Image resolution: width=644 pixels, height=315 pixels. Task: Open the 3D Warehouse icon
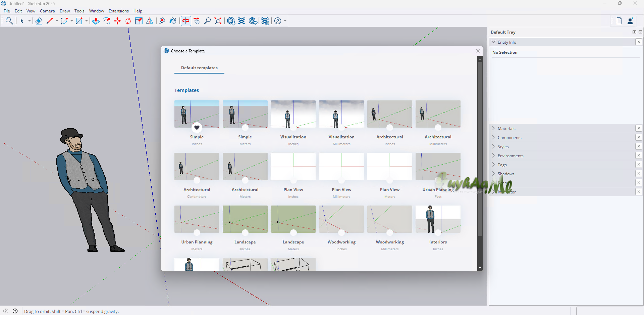[231, 21]
